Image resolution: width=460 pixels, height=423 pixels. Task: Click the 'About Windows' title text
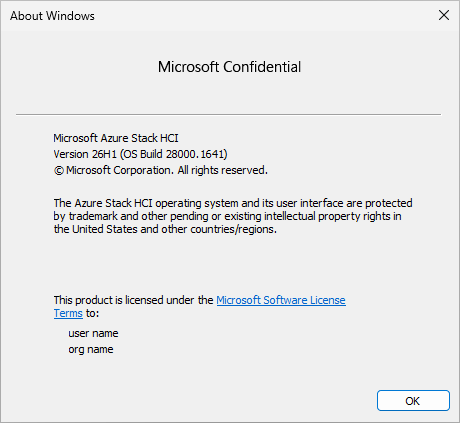pos(52,16)
